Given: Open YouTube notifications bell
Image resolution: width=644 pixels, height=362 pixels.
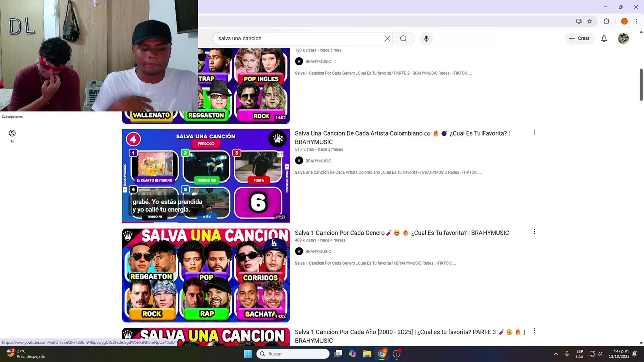Looking at the screenshot, I should tap(604, 39).
